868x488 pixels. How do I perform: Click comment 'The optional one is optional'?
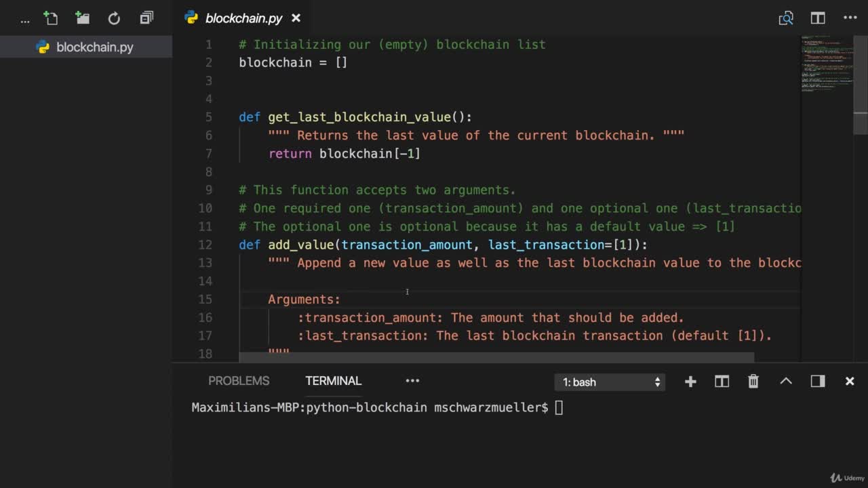coord(487,227)
